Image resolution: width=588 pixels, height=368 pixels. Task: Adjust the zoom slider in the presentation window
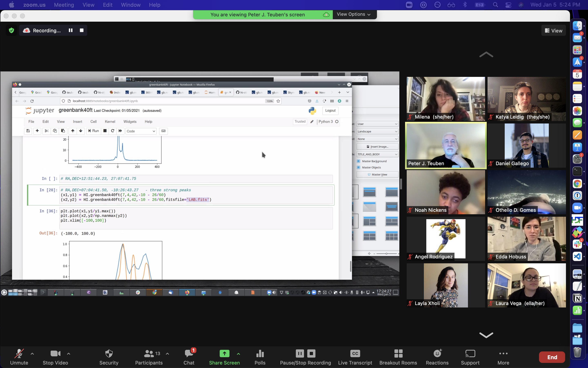(x=386, y=254)
